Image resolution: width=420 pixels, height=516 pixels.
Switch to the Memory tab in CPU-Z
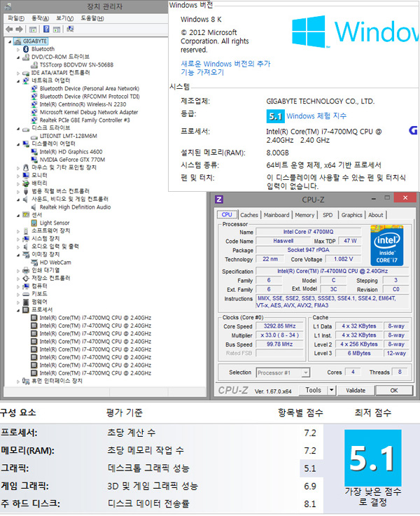(304, 215)
